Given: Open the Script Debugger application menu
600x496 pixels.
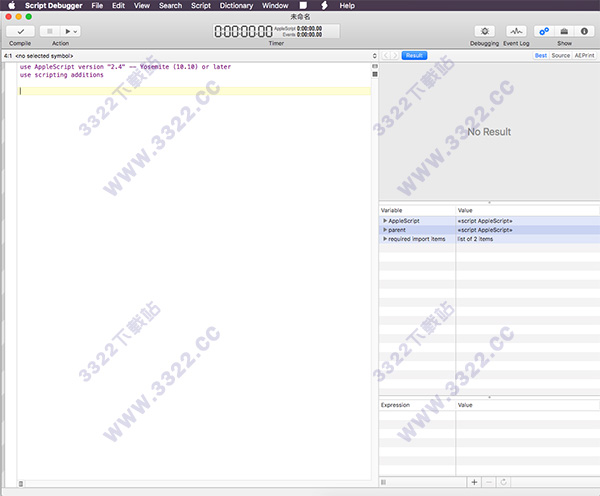Looking at the screenshot, I should click(54, 6).
